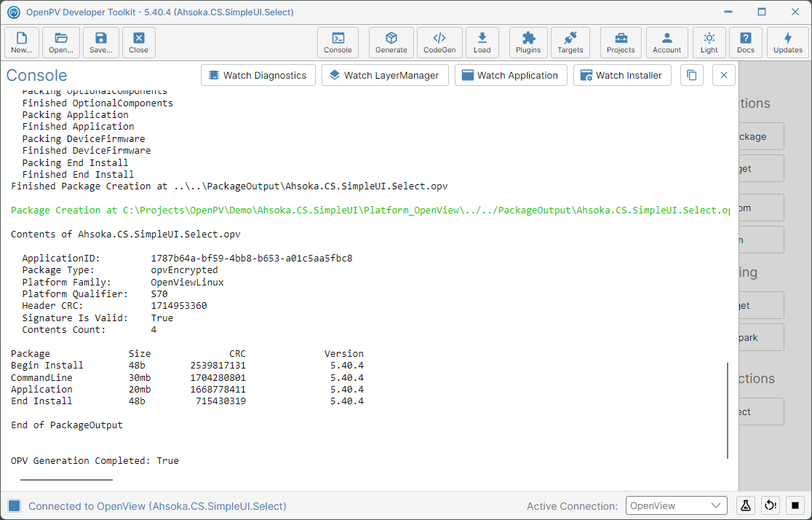Click the Generate package icon
This screenshot has width=812, height=520.
[391, 42]
